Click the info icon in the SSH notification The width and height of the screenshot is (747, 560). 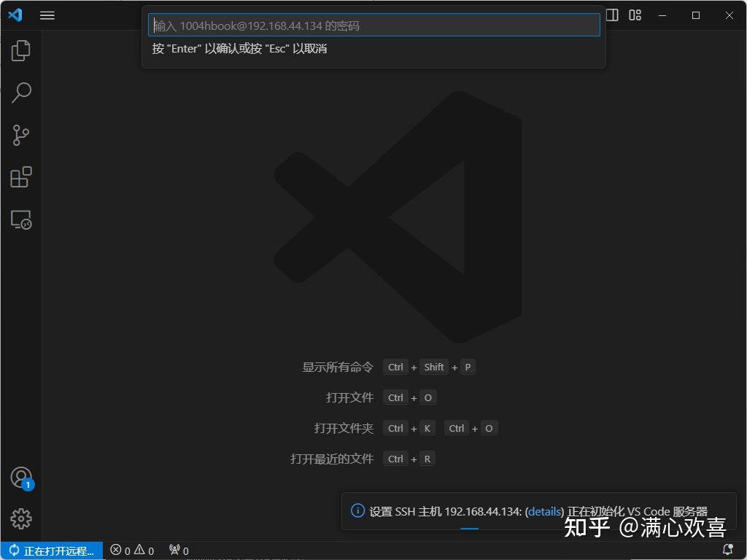(x=357, y=511)
